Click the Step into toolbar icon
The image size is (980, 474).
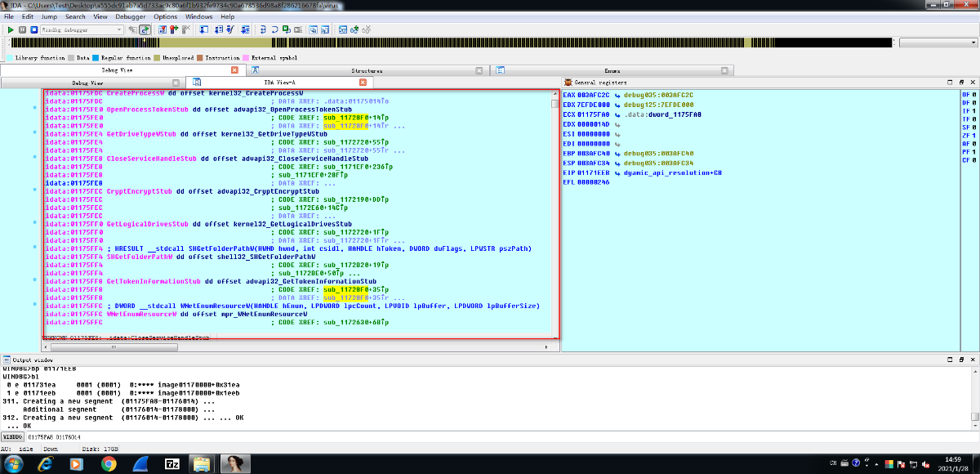point(263,29)
